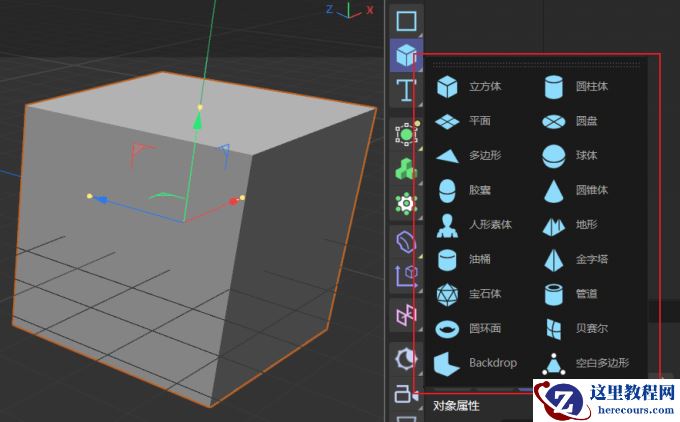The image size is (680, 422).
Task: Click the highlighted cube primitives toolbar icon
Action: (x=406, y=56)
